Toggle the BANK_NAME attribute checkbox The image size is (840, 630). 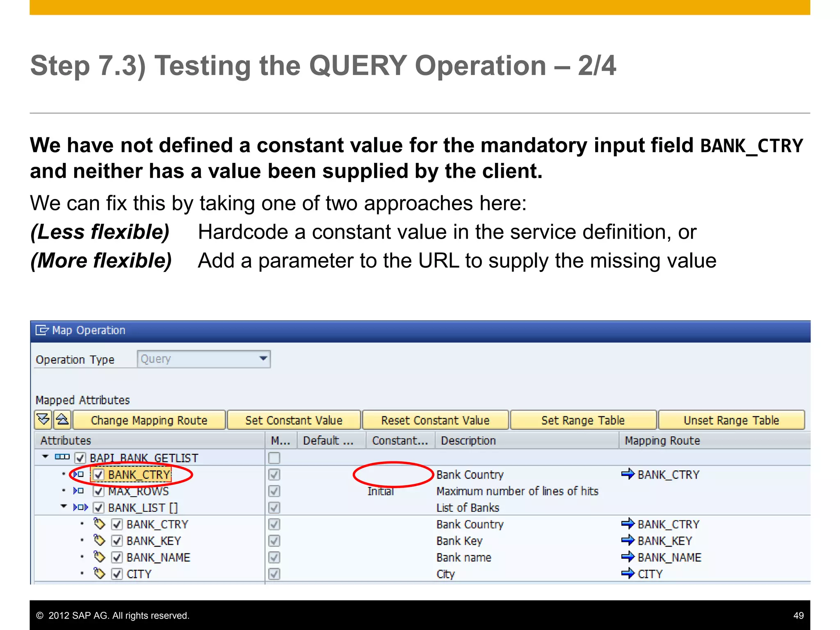click(117, 557)
